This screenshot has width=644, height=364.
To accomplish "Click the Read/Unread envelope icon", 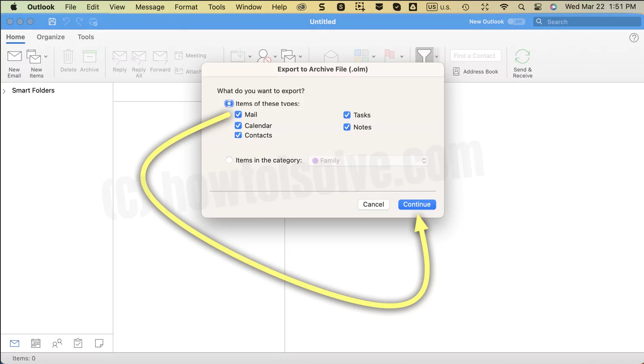I will (x=331, y=55).
